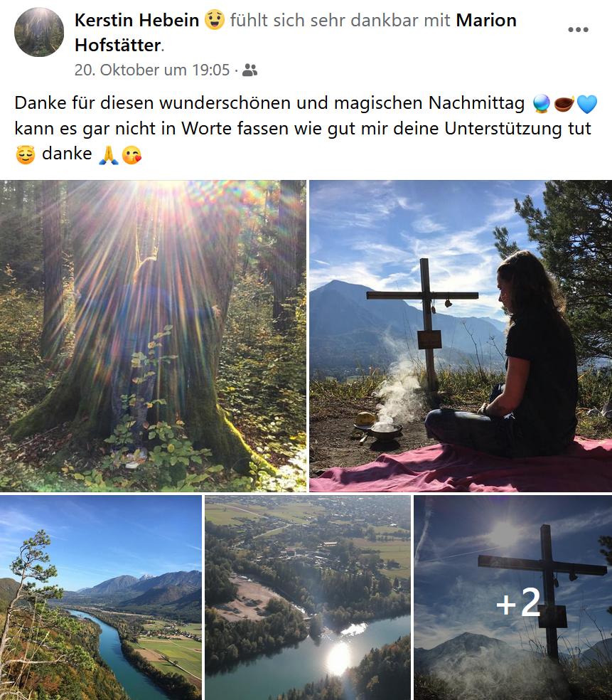The image size is (612, 700).
Task: Open the three-dot post options menu
Action: (578, 30)
